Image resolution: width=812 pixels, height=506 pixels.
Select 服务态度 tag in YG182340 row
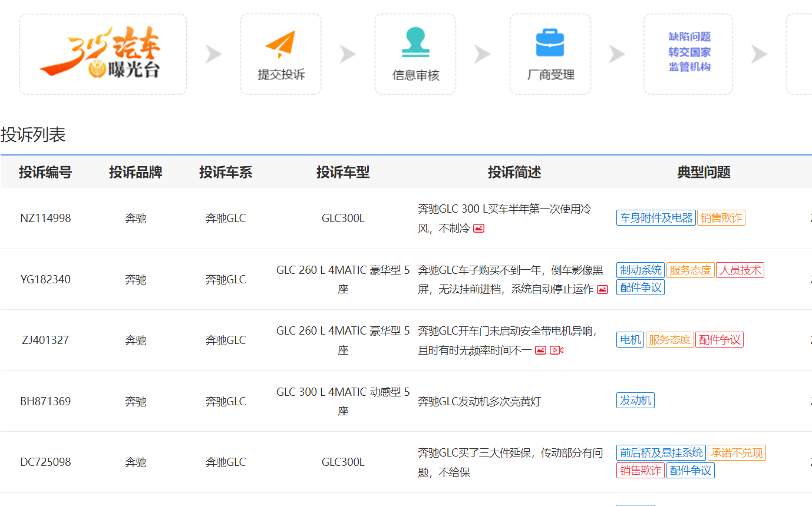pyautogui.click(x=690, y=270)
